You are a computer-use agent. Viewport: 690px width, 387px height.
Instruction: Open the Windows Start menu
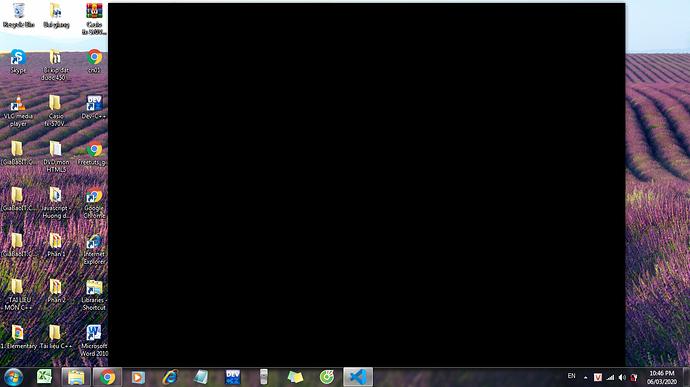(x=13, y=377)
